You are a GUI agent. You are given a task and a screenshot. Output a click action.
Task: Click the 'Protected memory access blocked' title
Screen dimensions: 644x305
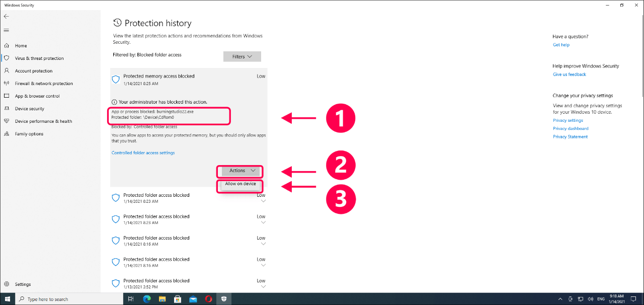coord(159,76)
